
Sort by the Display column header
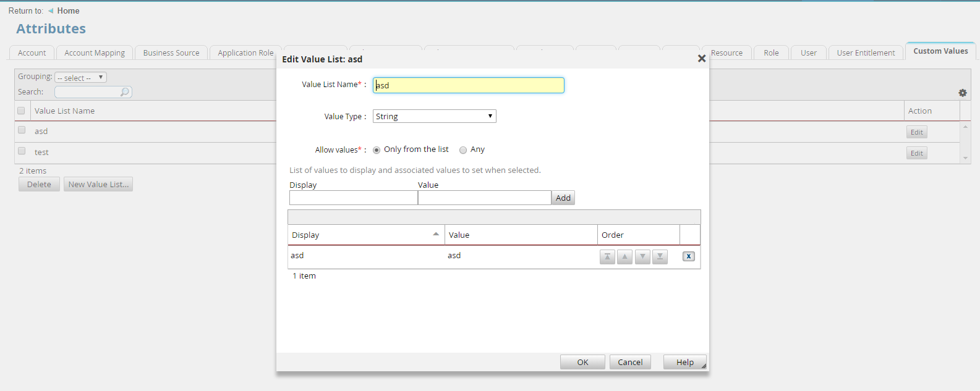[x=365, y=235]
